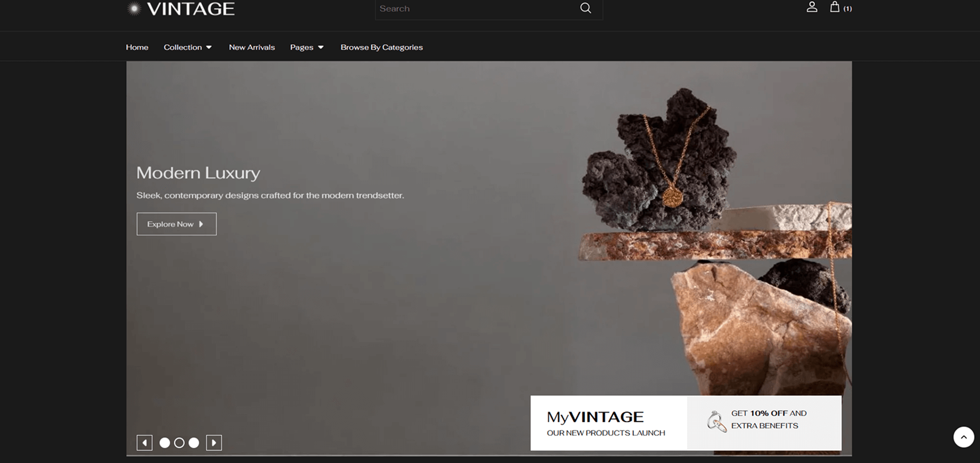This screenshot has width=980, height=463.
Task: Expand the Pages dropdown menu
Action: (x=307, y=47)
